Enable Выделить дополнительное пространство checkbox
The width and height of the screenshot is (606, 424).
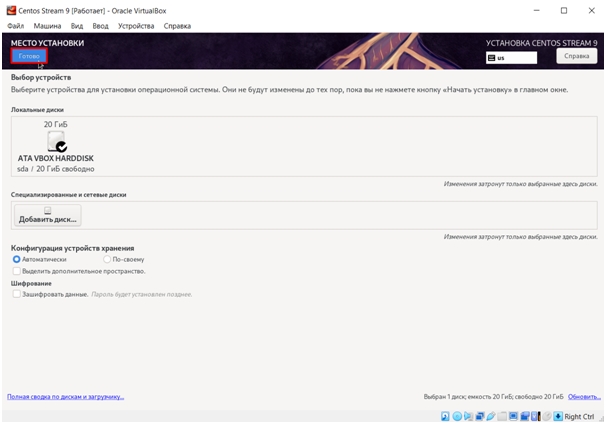click(x=16, y=271)
